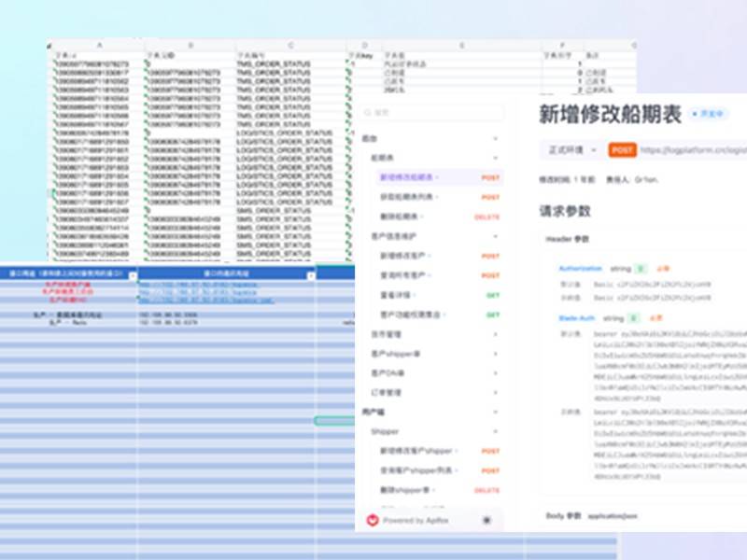Toggle theme using the sun icon
This screenshot has height=560, width=747.
click(486, 520)
